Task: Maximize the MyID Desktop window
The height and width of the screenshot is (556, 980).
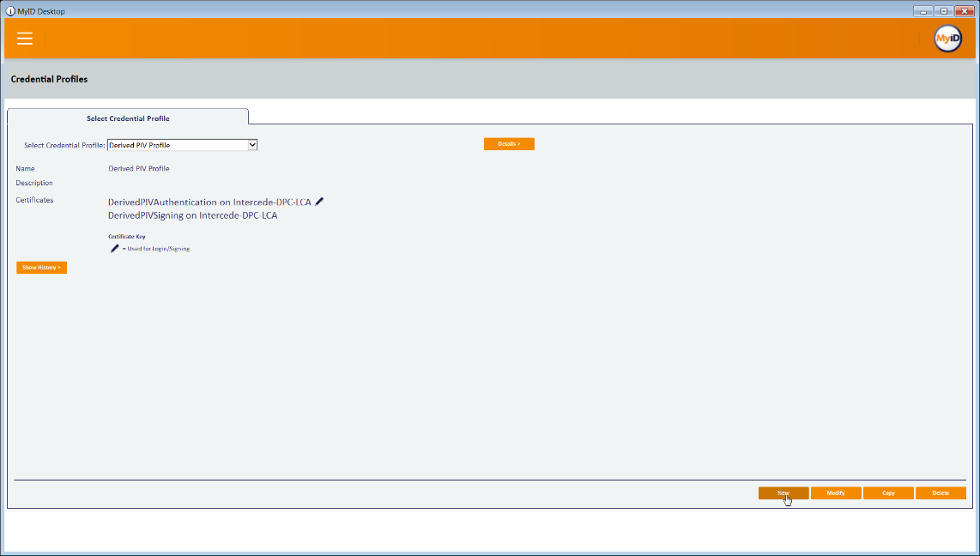Action: click(x=944, y=11)
